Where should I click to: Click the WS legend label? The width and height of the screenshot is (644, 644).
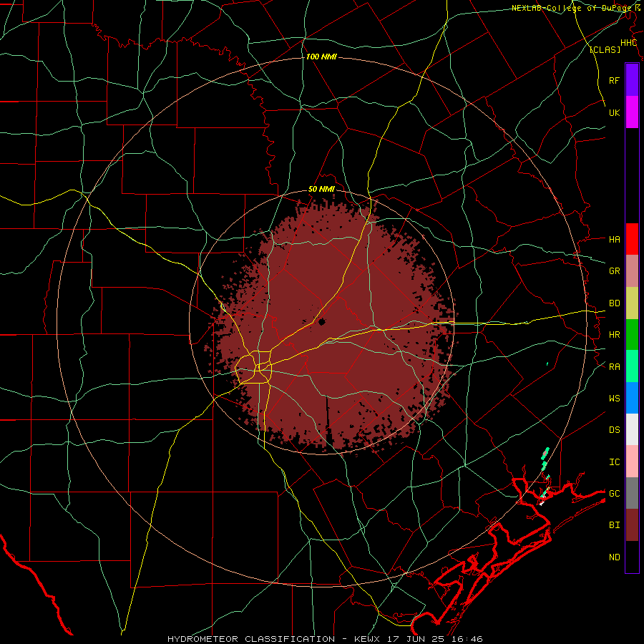(614, 398)
